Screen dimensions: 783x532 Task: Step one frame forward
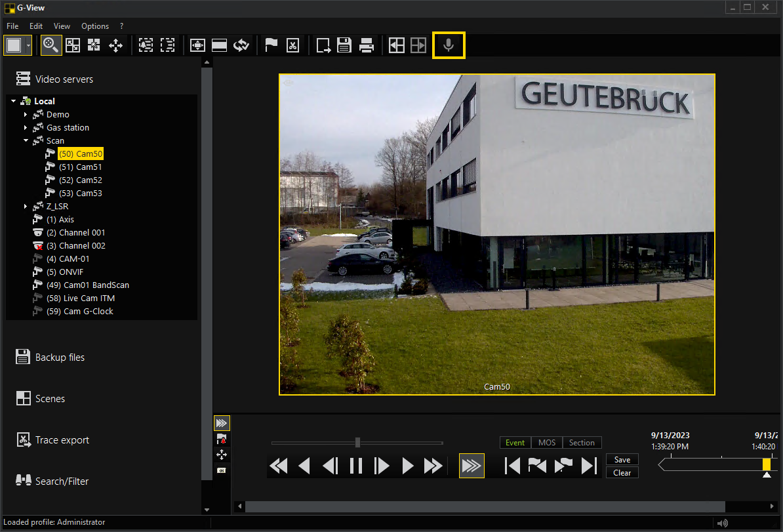coord(382,466)
